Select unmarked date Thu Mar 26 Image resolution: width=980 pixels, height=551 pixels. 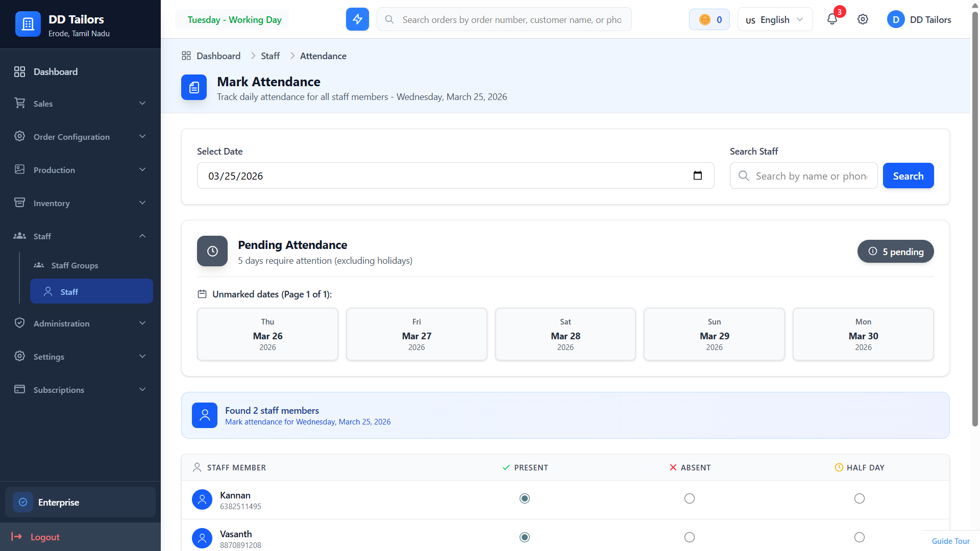pyautogui.click(x=267, y=334)
